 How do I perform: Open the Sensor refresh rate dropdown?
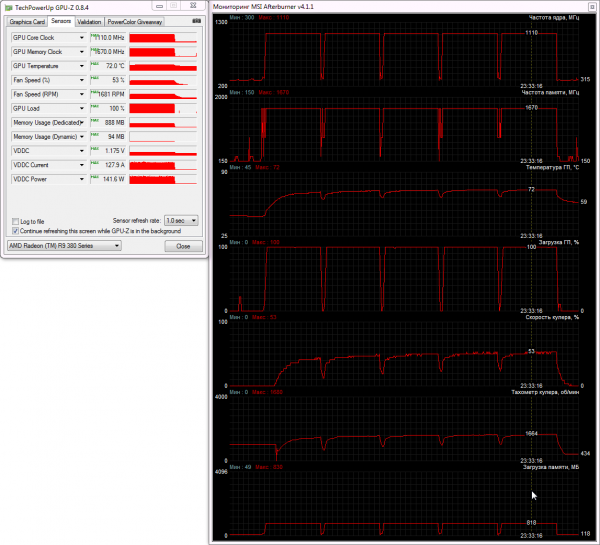181,220
